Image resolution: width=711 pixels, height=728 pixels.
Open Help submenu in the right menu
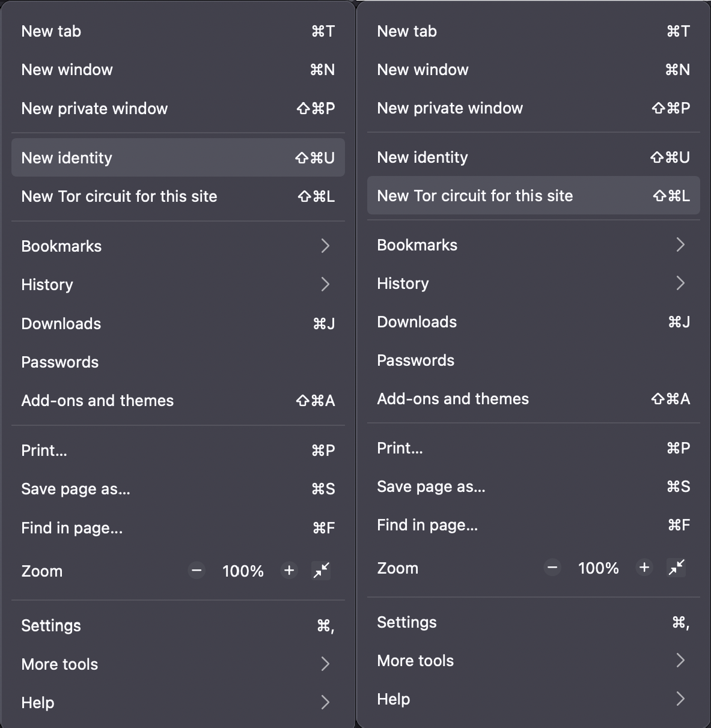[x=533, y=699]
